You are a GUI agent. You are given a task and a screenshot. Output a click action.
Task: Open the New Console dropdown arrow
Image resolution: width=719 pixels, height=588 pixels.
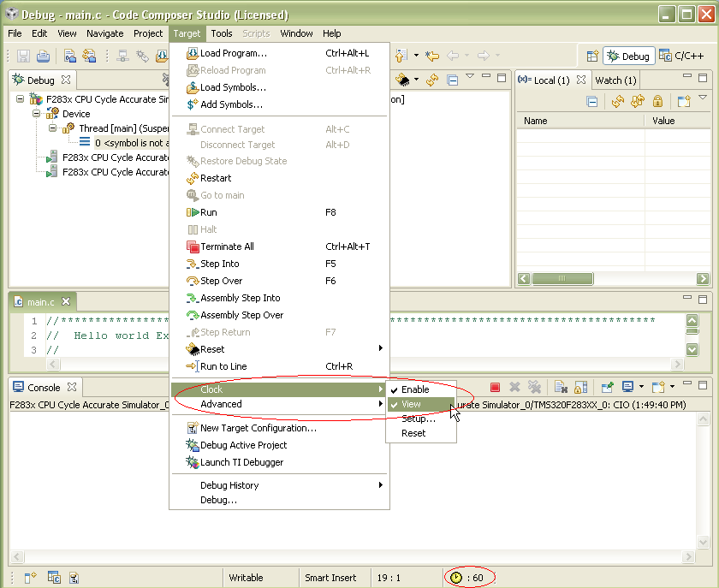point(672,387)
